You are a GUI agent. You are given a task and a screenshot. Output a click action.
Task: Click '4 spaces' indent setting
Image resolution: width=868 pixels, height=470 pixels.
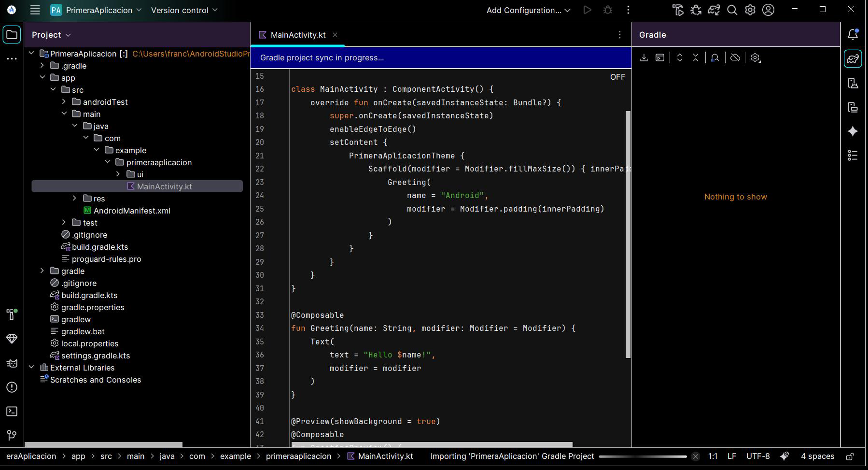[x=817, y=456]
